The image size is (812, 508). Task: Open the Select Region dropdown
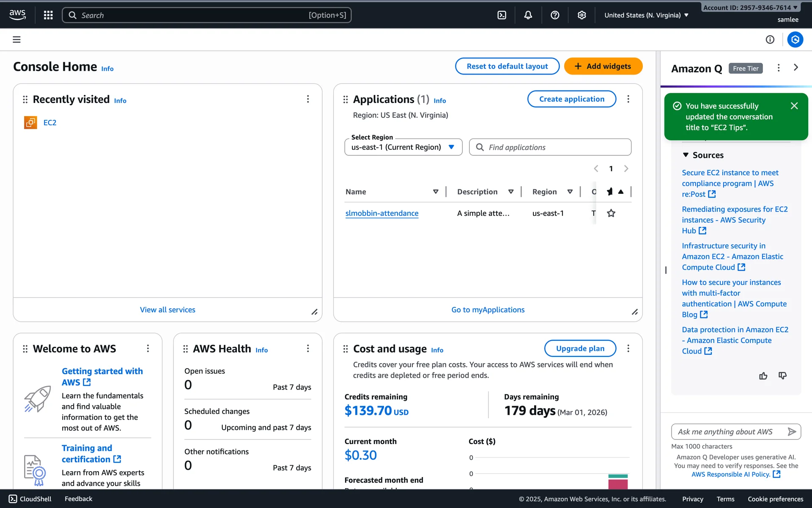coord(403,147)
